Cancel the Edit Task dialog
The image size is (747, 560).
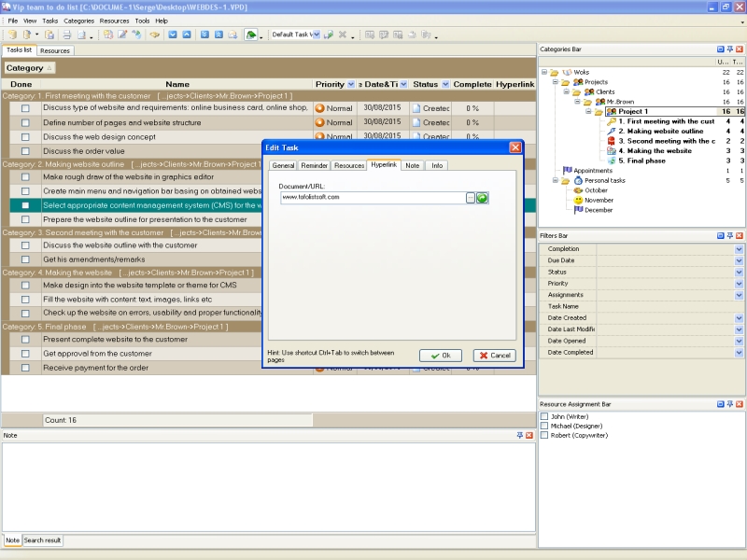tap(494, 356)
